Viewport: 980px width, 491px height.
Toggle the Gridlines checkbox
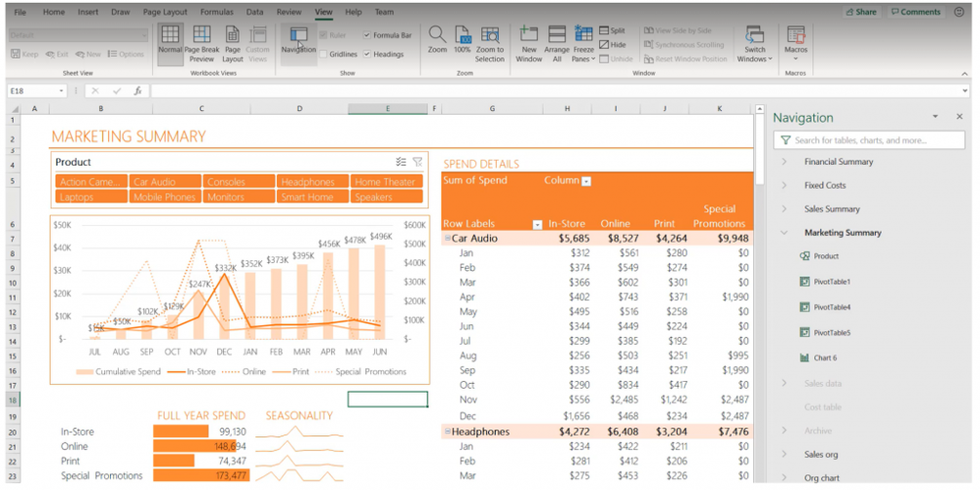324,55
